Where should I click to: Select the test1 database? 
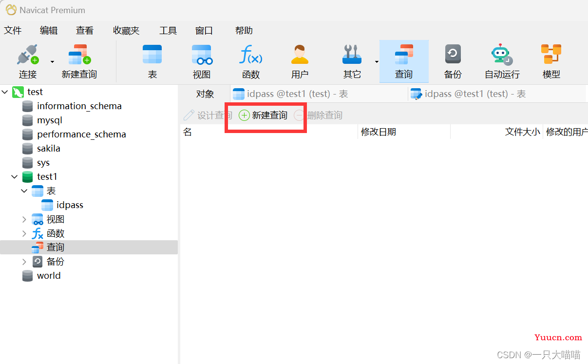pyautogui.click(x=47, y=176)
